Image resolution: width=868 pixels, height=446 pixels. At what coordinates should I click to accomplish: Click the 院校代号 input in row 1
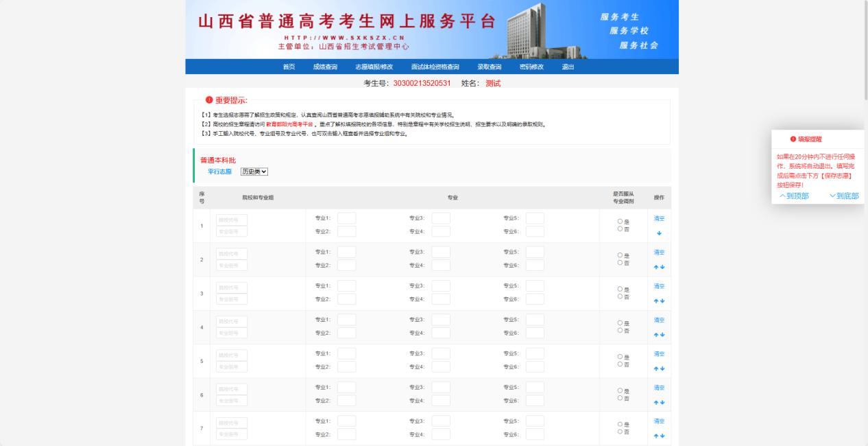point(232,220)
